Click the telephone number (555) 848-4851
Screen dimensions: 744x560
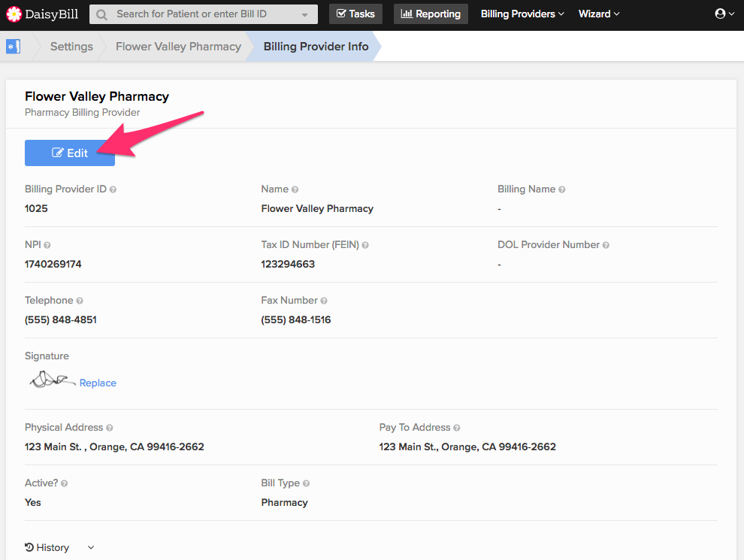(x=61, y=320)
